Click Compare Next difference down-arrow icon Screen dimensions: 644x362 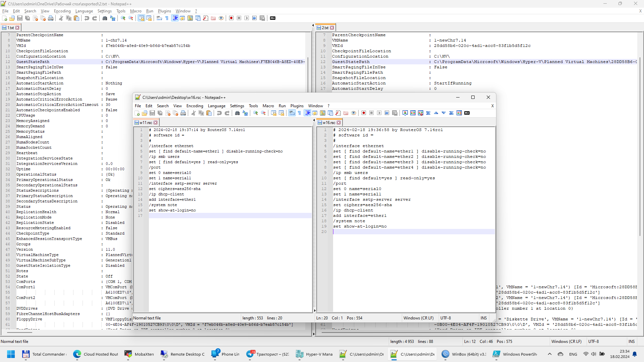pyautogui.click(x=444, y=113)
